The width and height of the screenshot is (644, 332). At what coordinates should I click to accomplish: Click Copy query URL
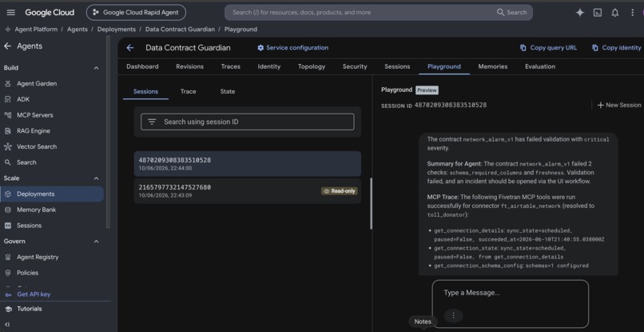click(548, 48)
